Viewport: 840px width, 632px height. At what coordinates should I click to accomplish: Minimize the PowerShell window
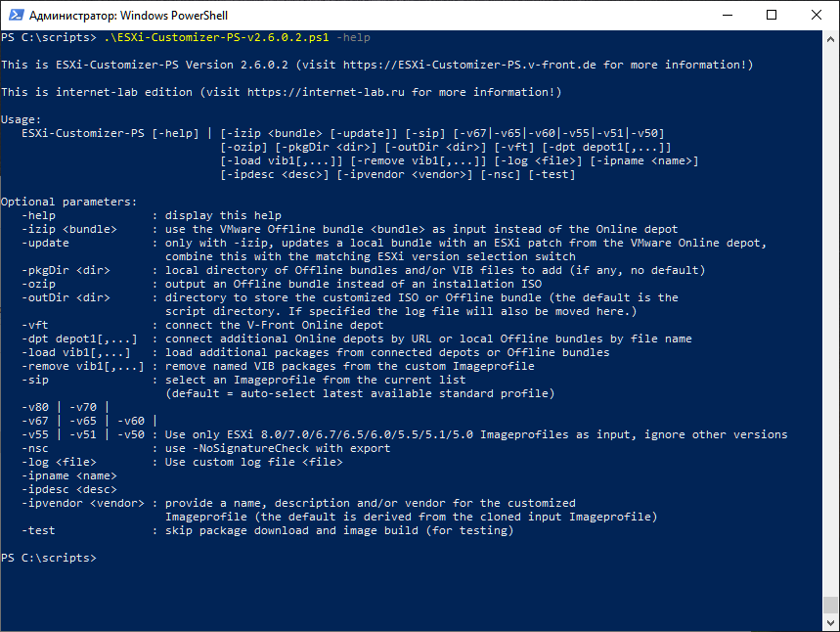point(727,15)
